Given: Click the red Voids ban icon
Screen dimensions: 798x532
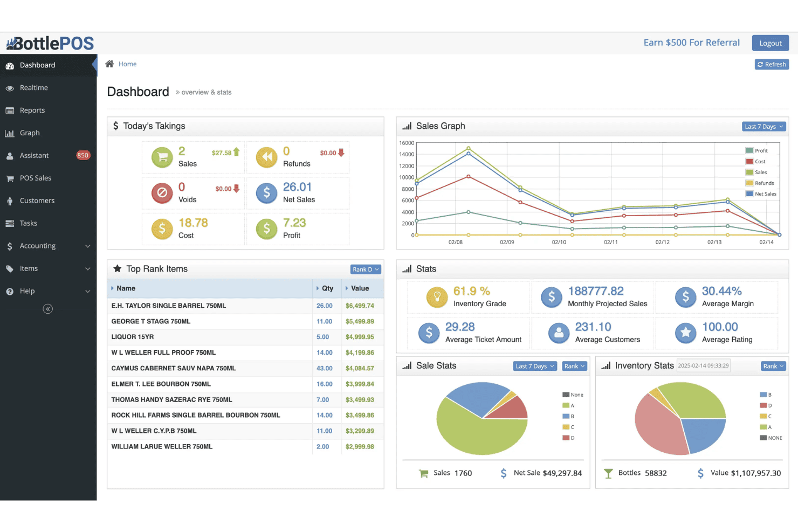Looking at the screenshot, I should click(162, 192).
